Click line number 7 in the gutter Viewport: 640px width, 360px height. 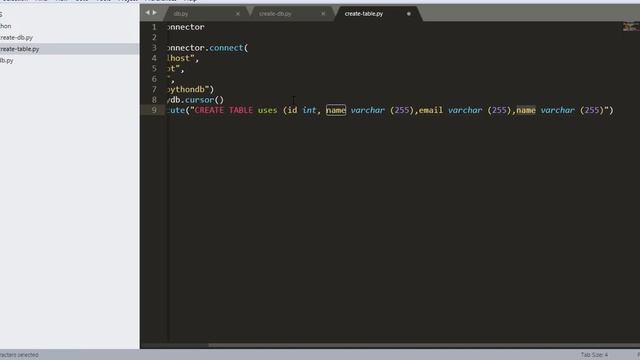tap(154, 89)
